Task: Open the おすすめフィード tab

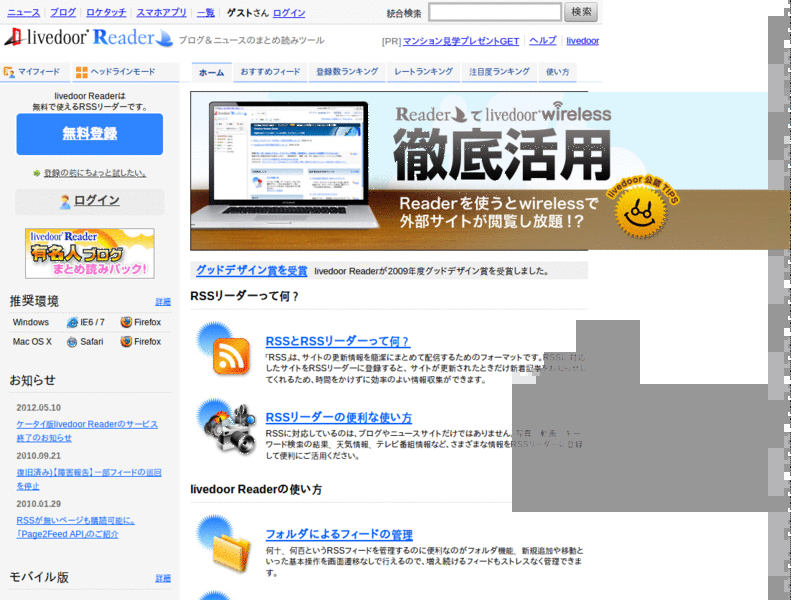Action: [x=270, y=72]
